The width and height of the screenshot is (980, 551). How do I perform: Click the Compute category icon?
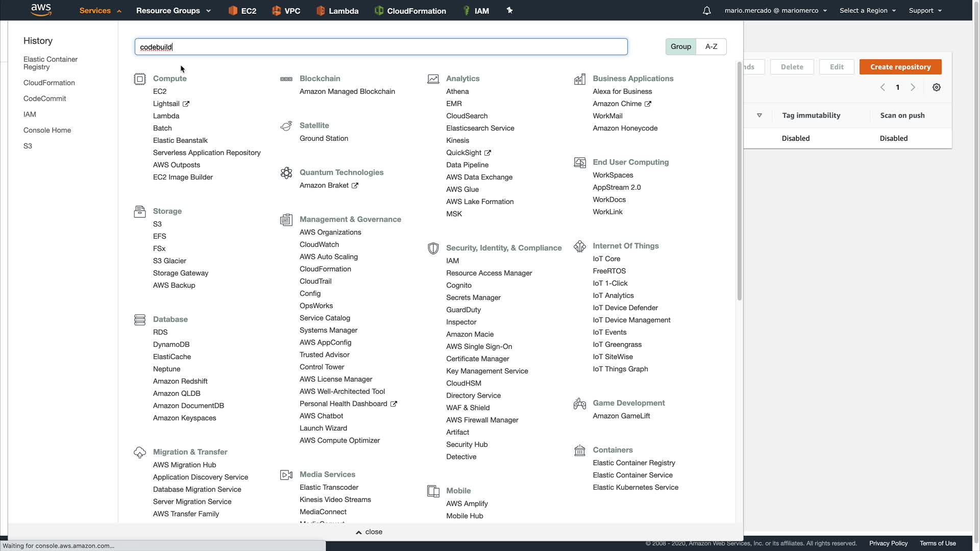[140, 79]
